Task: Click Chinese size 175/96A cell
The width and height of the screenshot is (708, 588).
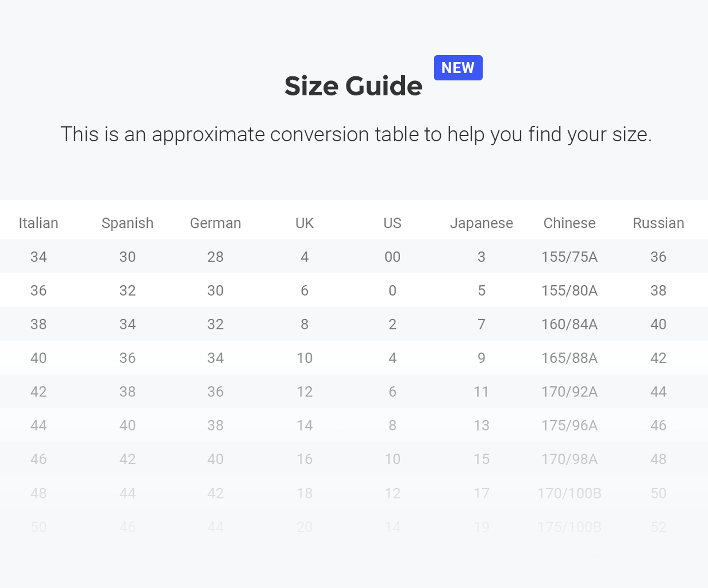Action: pyautogui.click(x=570, y=425)
